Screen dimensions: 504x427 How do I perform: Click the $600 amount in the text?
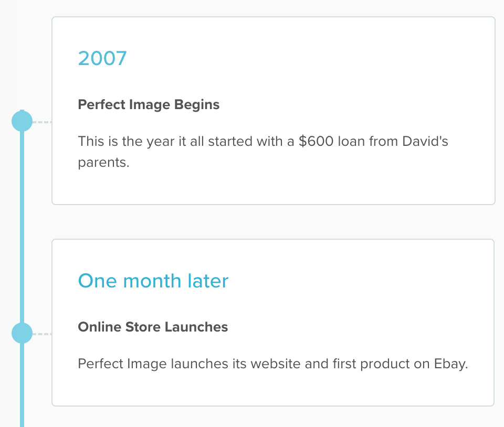click(316, 141)
